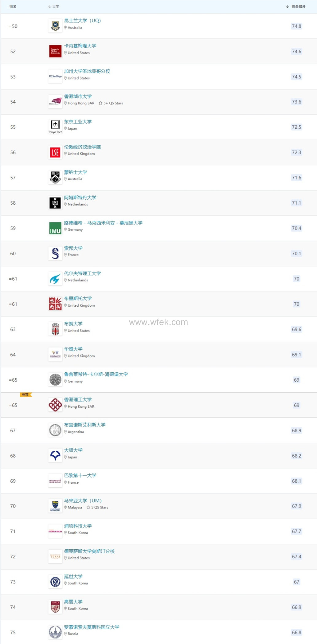Click the Delft University blue flame logo
The image size is (317, 644).
(x=55, y=279)
